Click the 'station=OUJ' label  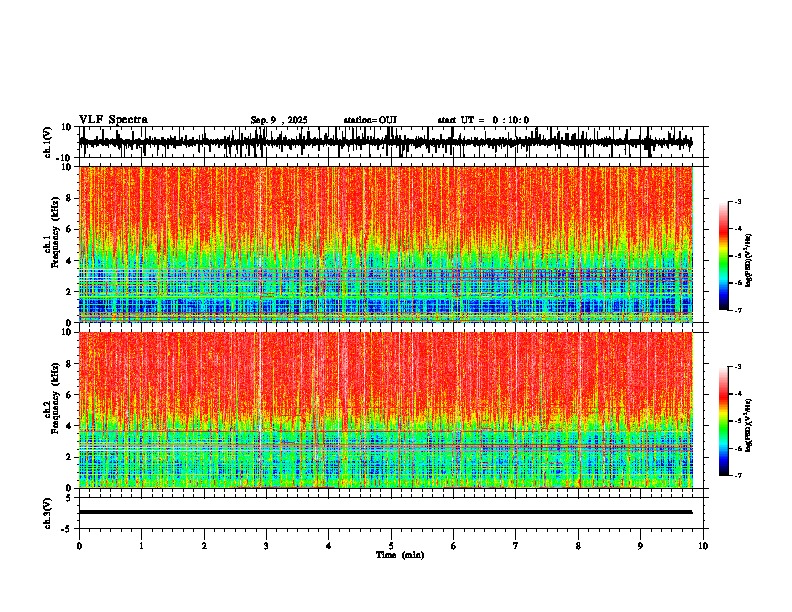pyautogui.click(x=370, y=120)
